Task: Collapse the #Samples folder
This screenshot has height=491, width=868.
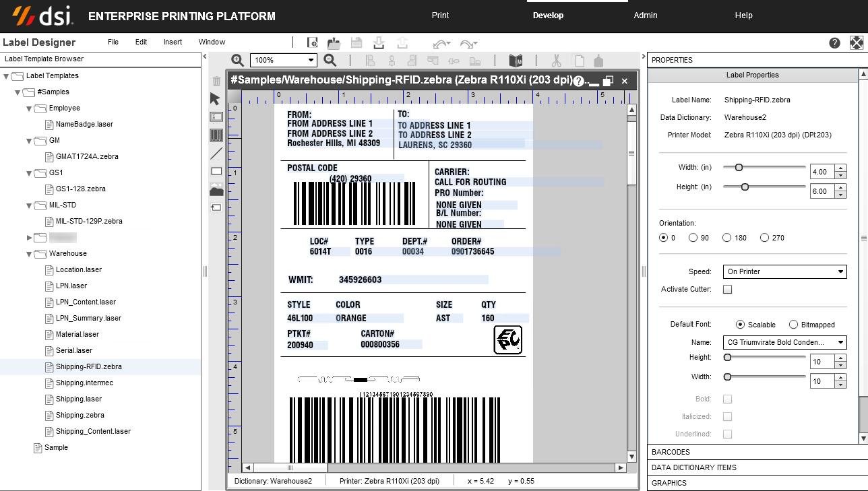Action: pos(18,92)
